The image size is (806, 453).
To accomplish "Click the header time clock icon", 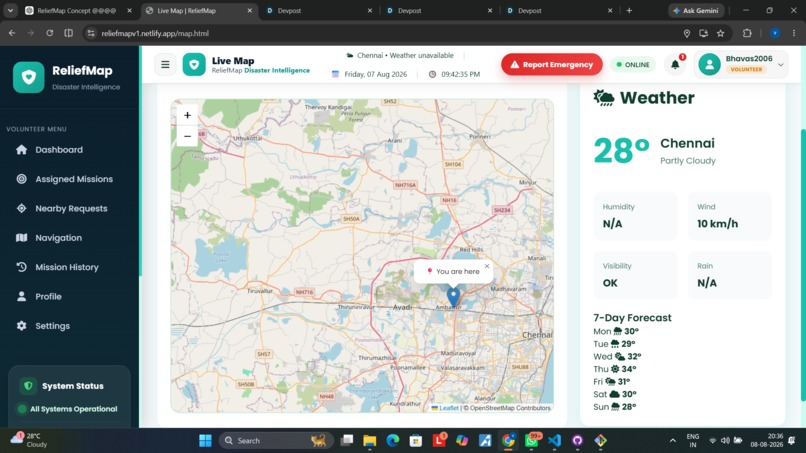I will 432,74.
